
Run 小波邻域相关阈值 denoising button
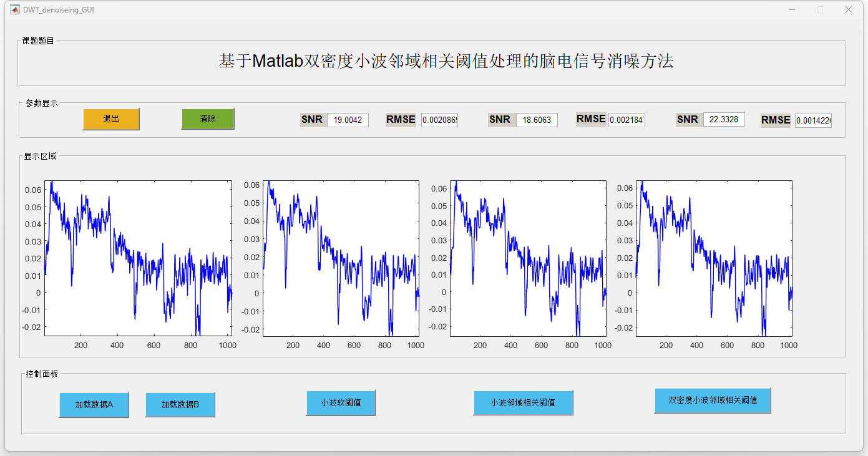tap(523, 403)
